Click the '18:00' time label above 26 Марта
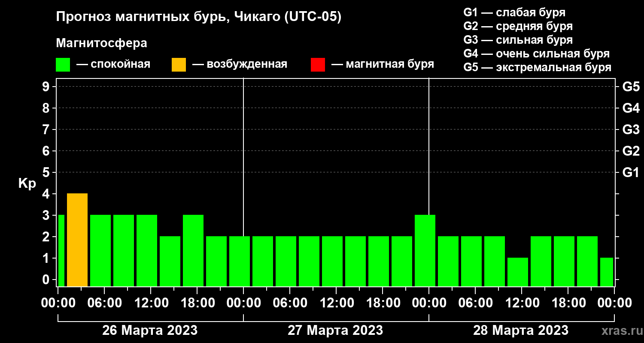The image size is (644, 343). tap(197, 303)
